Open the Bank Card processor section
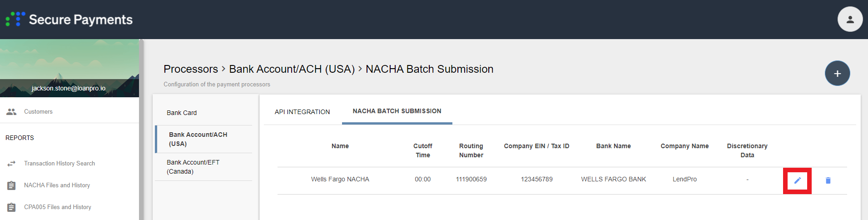868x220 pixels. point(182,113)
